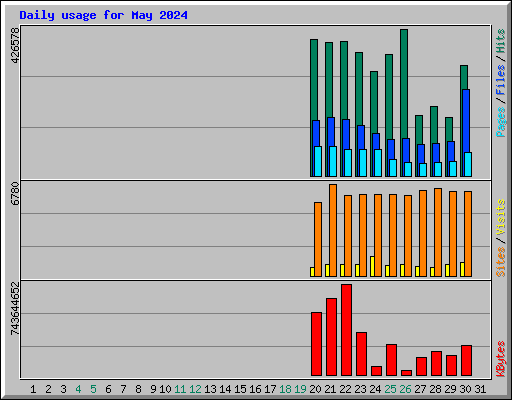Click green weekend day 5 label
The width and height of the screenshot is (512, 400).
[x=93, y=389]
